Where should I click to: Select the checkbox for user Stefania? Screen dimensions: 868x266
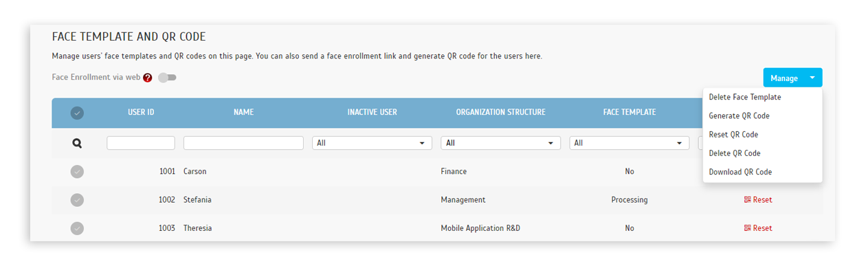(x=77, y=200)
